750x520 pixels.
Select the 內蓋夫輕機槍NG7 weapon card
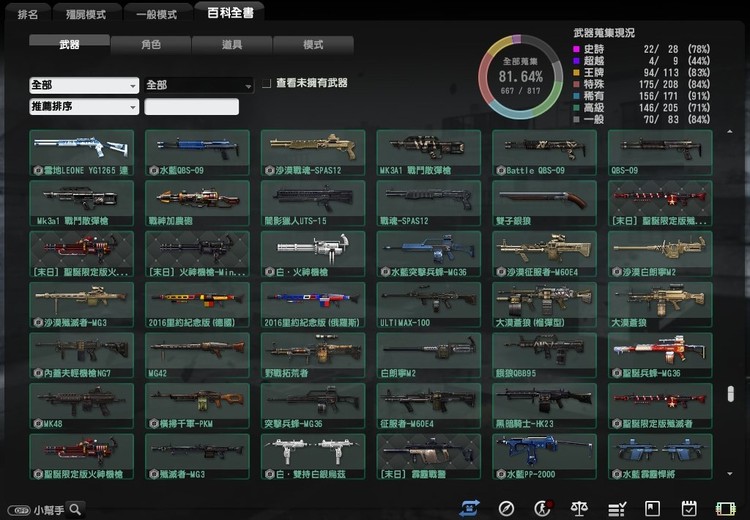tap(81, 355)
